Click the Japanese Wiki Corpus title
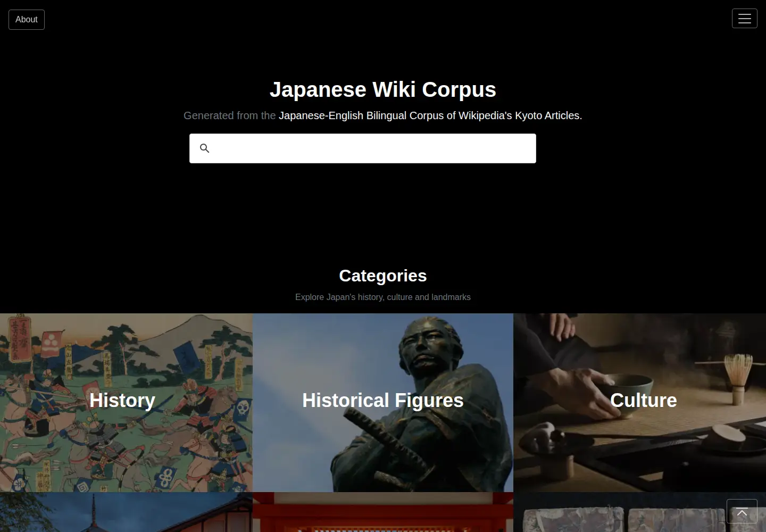 point(383,89)
